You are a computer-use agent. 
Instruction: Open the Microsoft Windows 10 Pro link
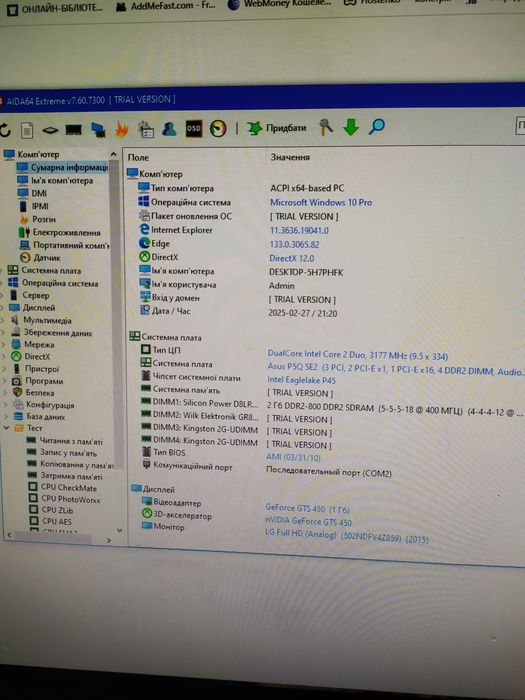[x=321, y=202]
